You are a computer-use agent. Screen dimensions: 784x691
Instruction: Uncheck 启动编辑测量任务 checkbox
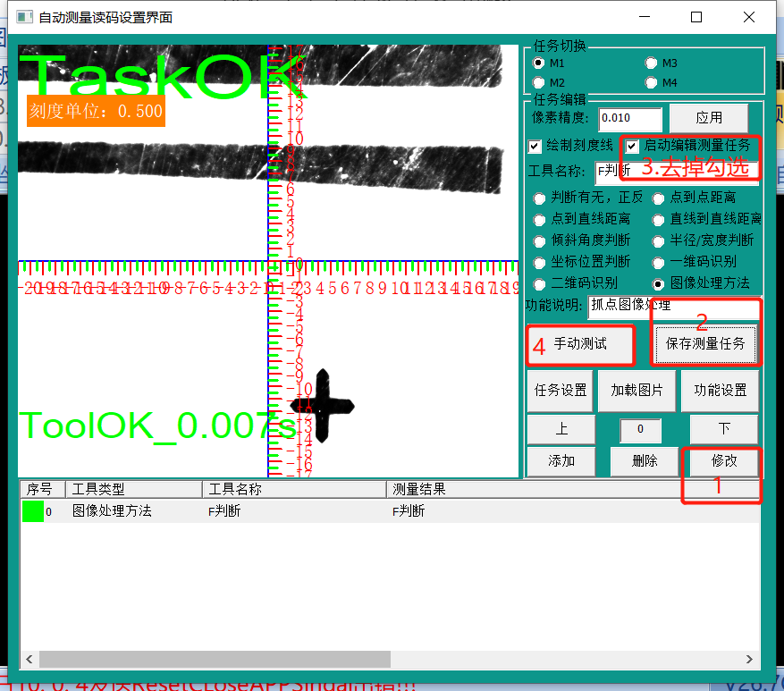[633, 146]
